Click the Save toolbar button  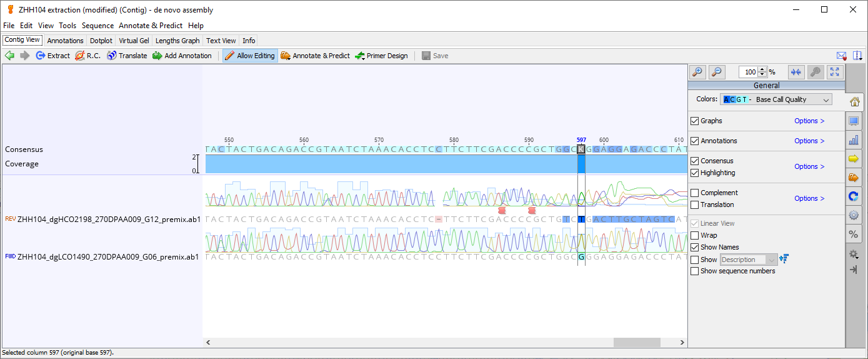click(x=435, y=56)
